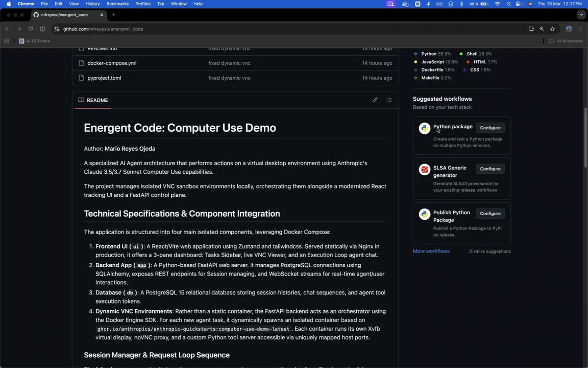Click the docker-compose.yml file icon
The height and width of the screenshot is (368, 588).
81,63
